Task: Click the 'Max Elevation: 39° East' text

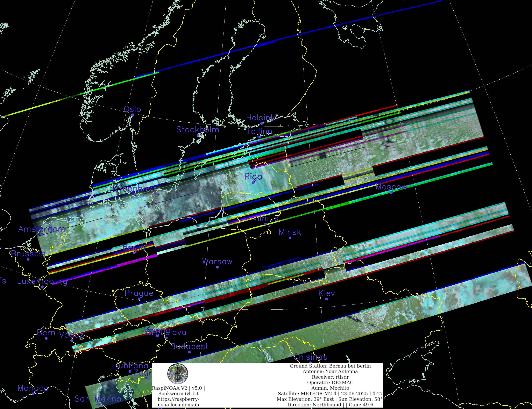Action: coord(305,399)
